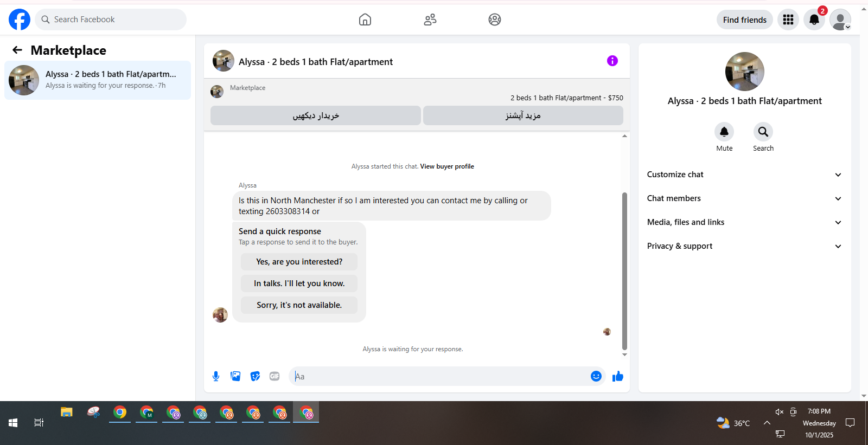
Task: Record a voice clip with the microphone icon
Action: (x=216, y=376)
